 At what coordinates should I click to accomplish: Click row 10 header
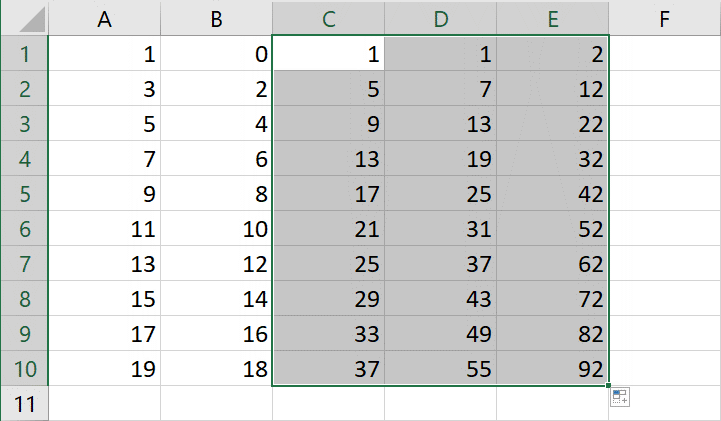pyautogui.click(x=24, y=368)
